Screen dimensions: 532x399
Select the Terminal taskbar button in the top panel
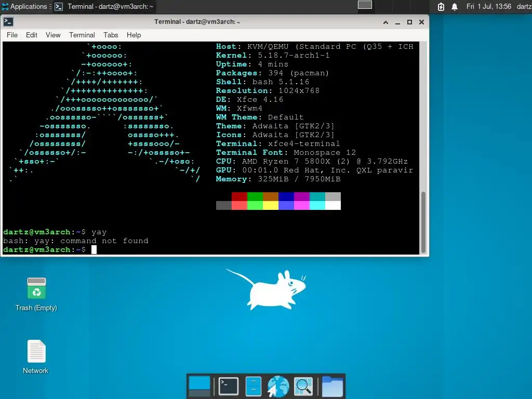[104, 6]
